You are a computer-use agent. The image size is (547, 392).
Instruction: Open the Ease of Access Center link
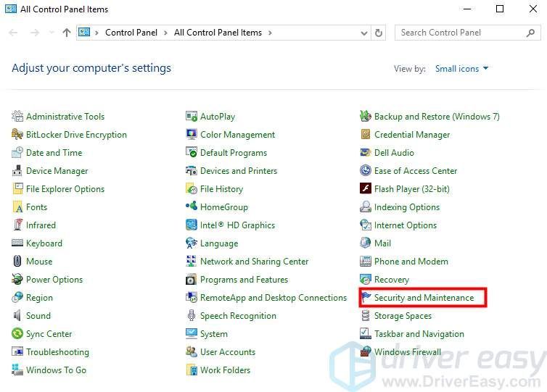[416, 170]
